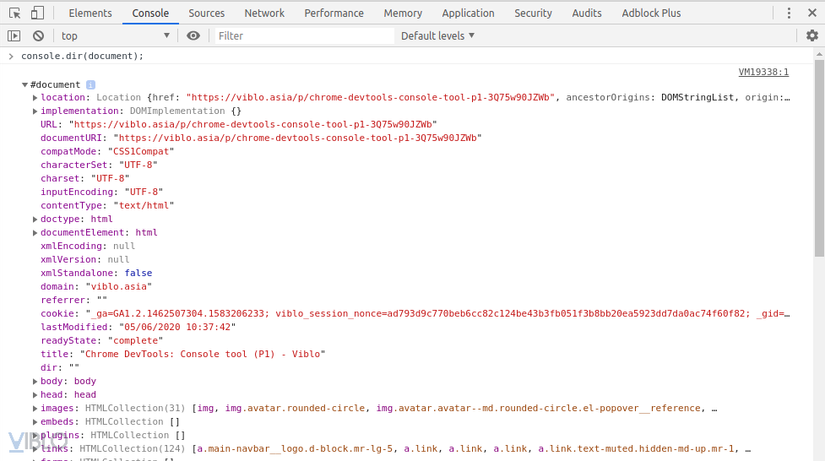Open the Audits tab
Viewport: 825px width, 461px height.
[x=587, y=13]
